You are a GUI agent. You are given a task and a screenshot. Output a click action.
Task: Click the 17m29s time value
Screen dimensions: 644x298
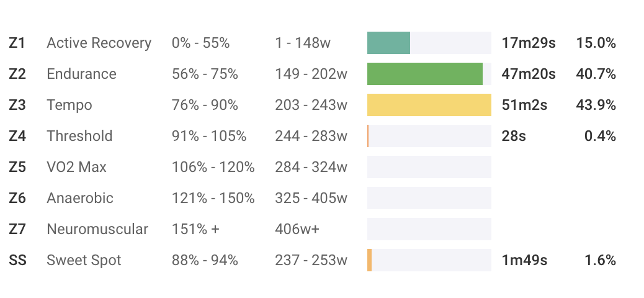[529, 43]
